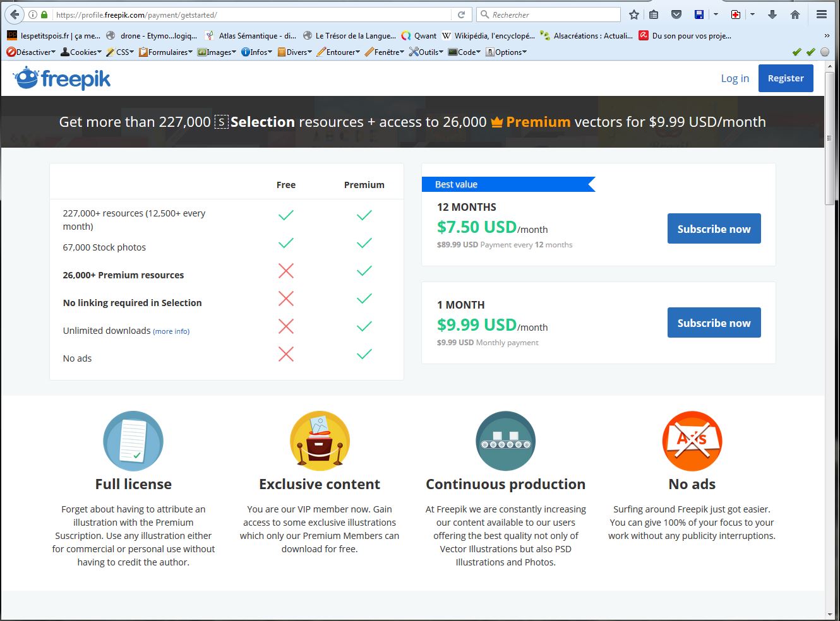This screenshot has width=840, height=621.
Task: Open the Wikipédia bookmark
Action: click(x=488, y=36)
